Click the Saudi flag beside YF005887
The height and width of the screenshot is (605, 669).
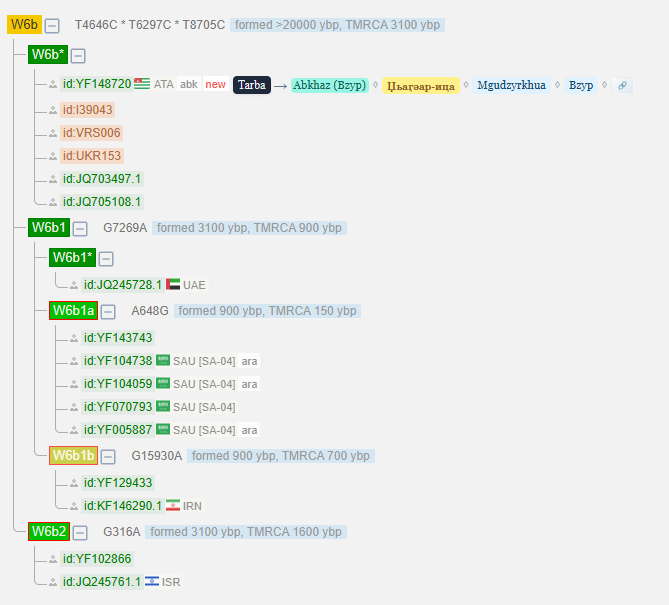click(163, 429)
